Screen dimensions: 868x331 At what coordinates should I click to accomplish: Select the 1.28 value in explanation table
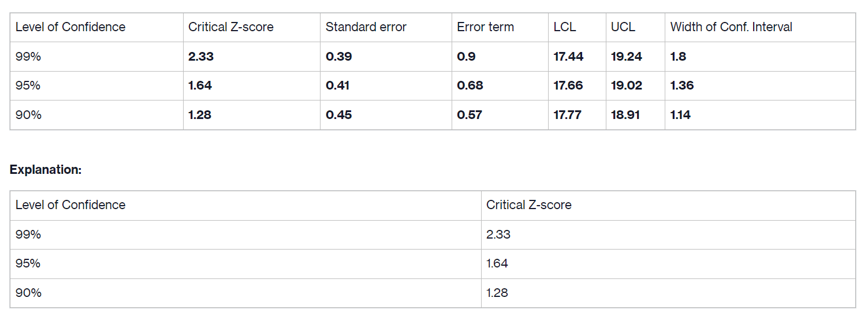497,293
